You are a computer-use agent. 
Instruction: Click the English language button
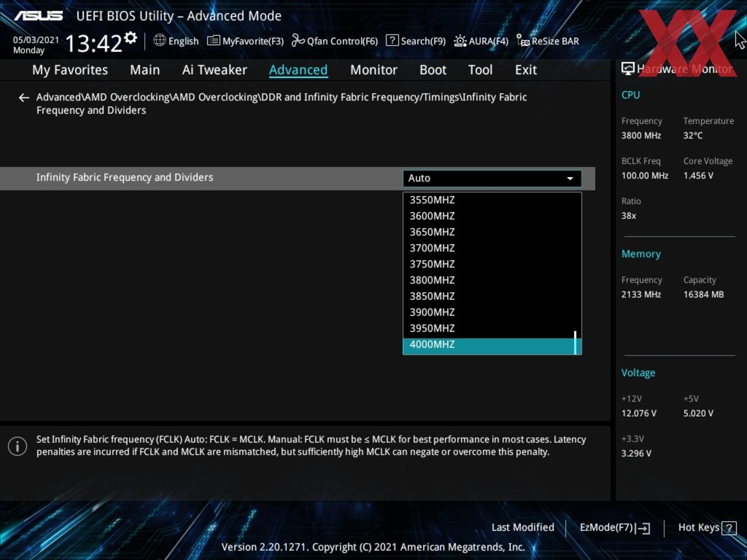click(176, 41)
